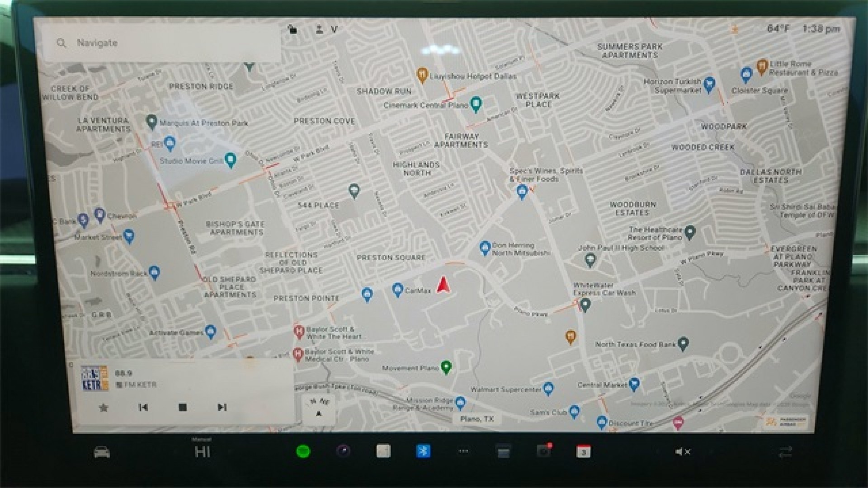
Task: Open the camera app with purple lens icon
Action: tap(343, 451)
